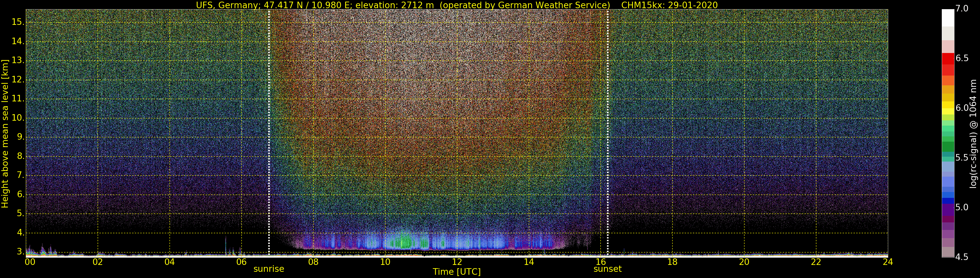Image resolution: width=980 pixels, height=278 pixels.
Task: Click the white swatch at top of colorbar
Action: (948, 18)
